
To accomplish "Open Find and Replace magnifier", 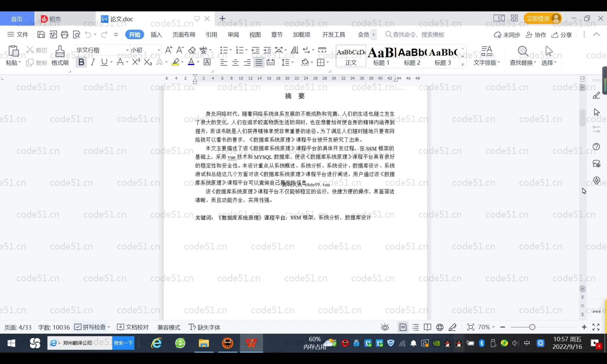I will coord(523,52).
